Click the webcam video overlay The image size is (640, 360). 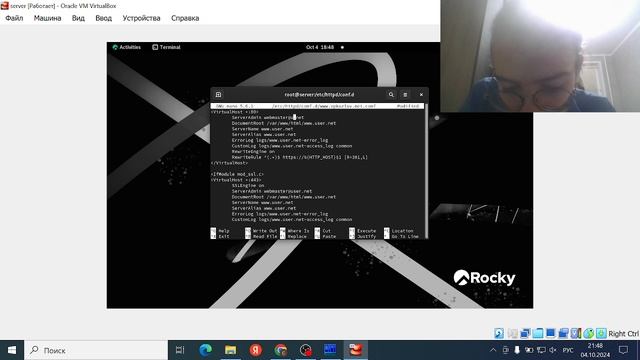(x=540, y=56)
